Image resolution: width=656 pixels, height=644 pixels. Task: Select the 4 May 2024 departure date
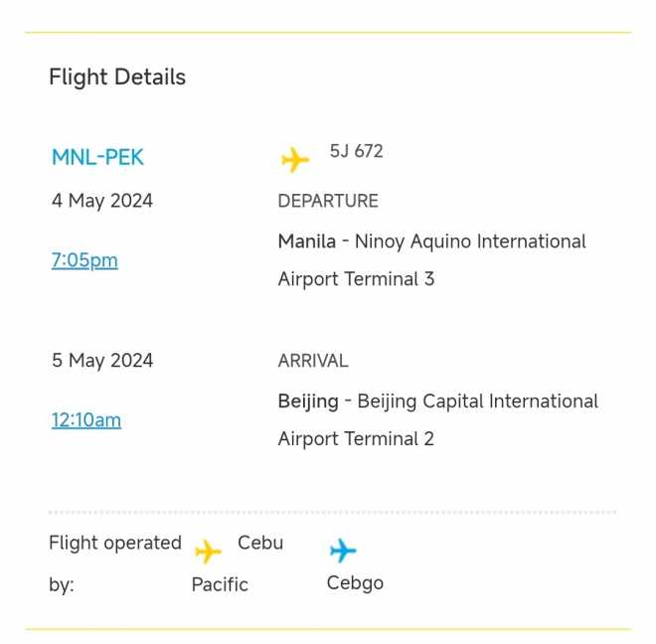(102, 201)
